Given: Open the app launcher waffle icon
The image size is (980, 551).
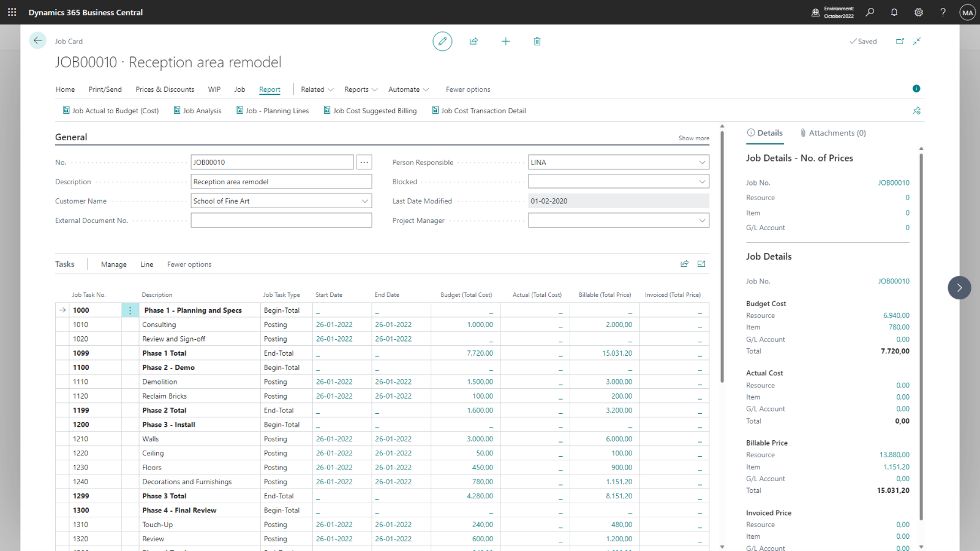Looking at the screenshot, I should (x=12, y=12).
